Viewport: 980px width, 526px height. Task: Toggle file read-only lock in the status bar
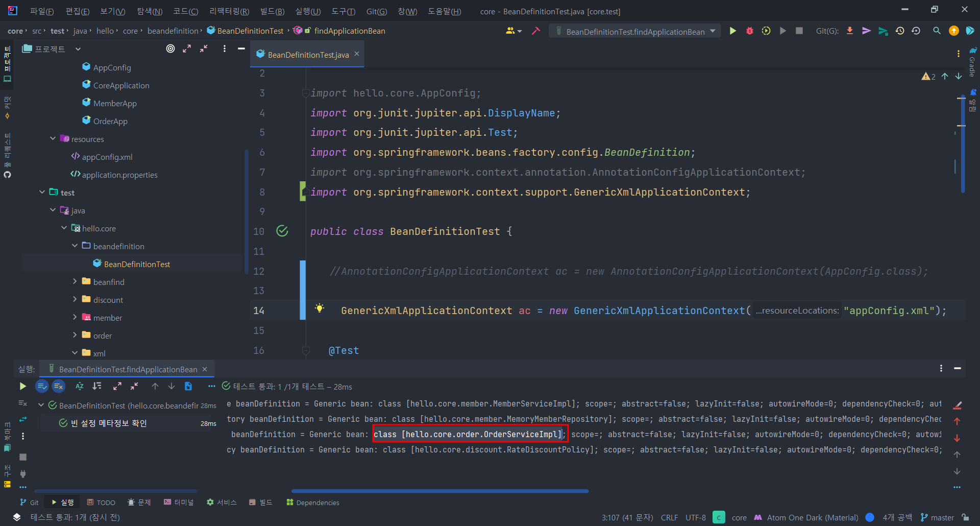pos(965,517)
